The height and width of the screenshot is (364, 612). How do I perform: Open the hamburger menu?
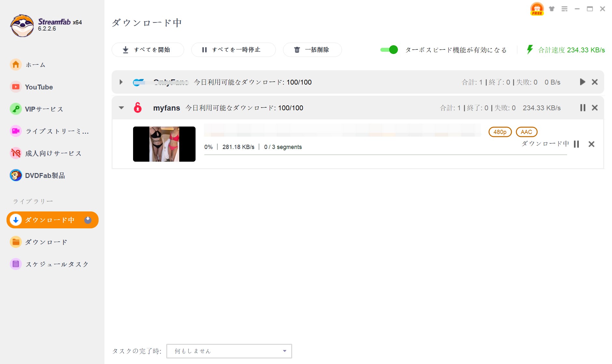(x=564, y=9)
